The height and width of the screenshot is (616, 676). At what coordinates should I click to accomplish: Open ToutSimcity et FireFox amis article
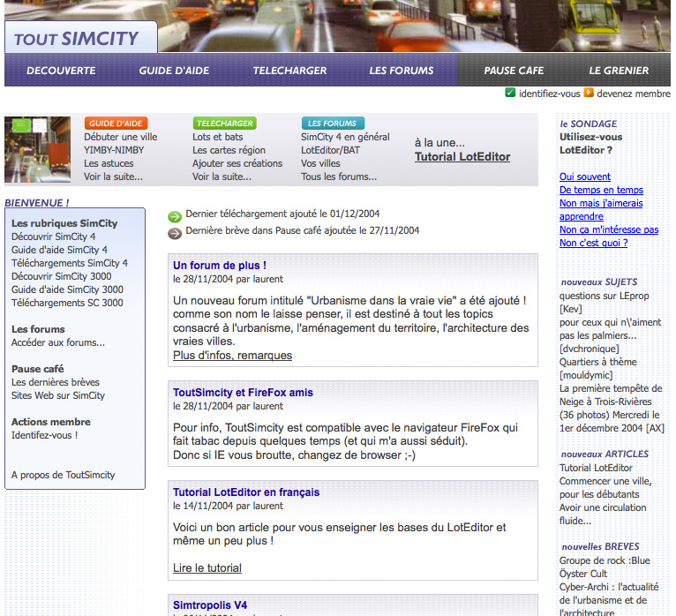[x=244, y=393]
